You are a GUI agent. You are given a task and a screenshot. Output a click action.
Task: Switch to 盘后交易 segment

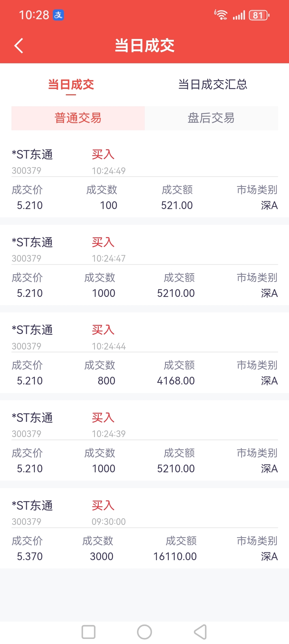[211, 118]
